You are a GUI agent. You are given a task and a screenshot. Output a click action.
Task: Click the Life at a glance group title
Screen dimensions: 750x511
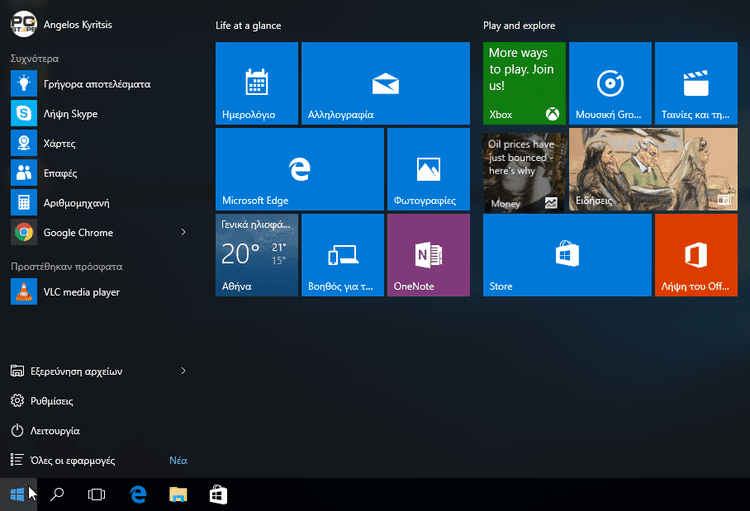248,25
